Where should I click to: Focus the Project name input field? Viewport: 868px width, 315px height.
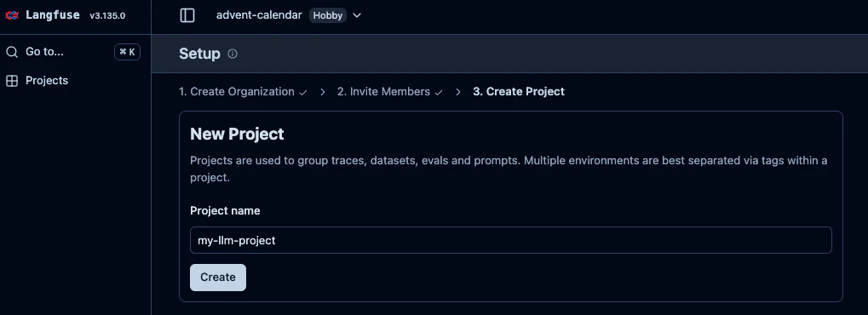(x=511, y=240)
